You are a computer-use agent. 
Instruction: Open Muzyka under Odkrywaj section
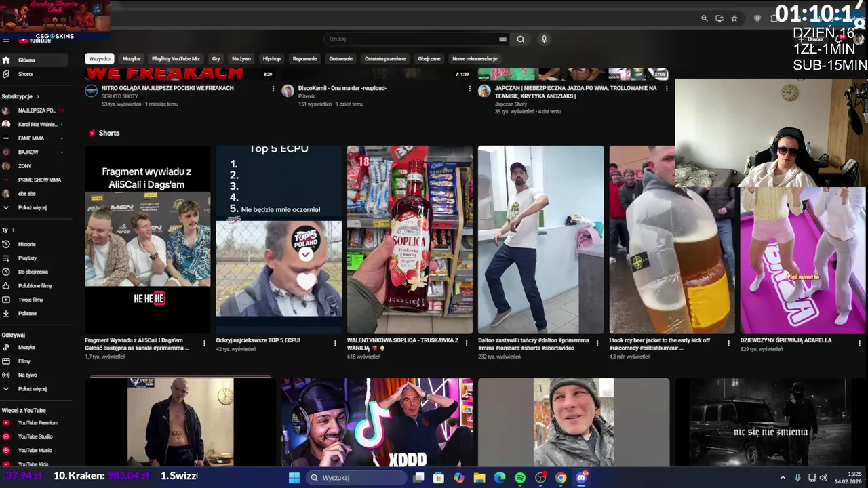pyautogui.click(x=34, y=347)
